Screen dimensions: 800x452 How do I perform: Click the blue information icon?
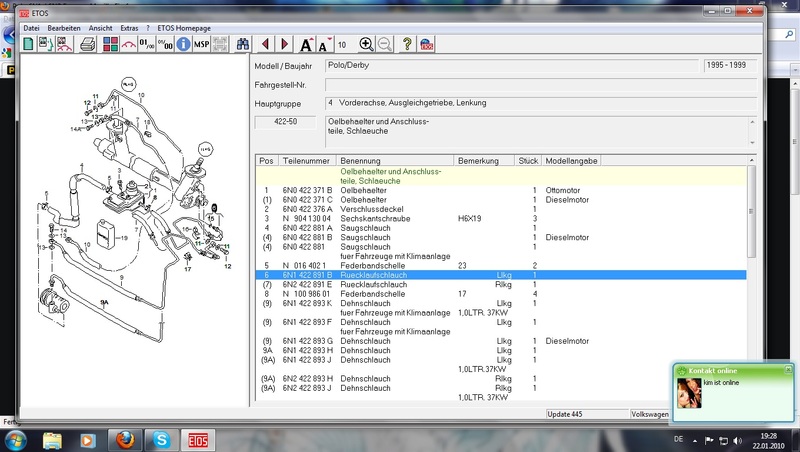coord(183,44)
